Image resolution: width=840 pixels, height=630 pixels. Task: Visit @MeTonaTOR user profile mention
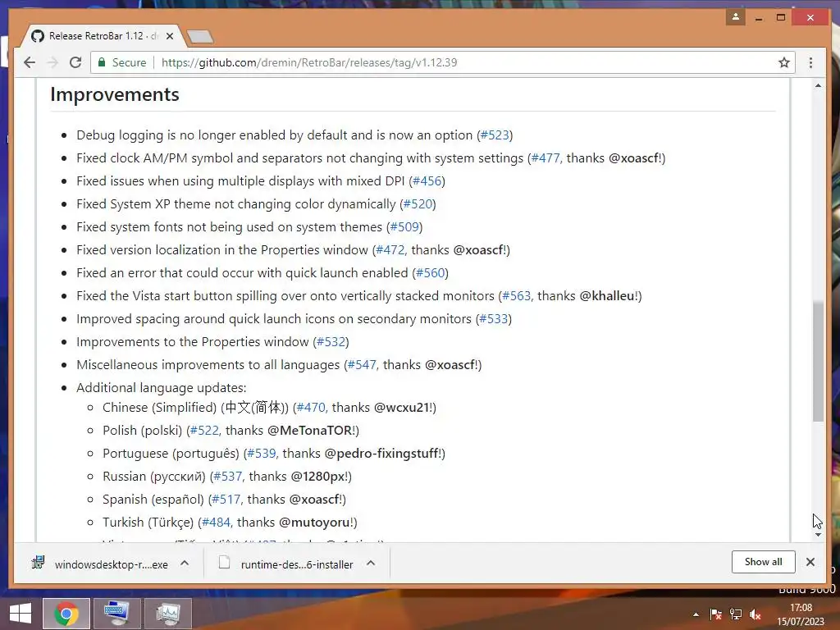tap(309, 431)
